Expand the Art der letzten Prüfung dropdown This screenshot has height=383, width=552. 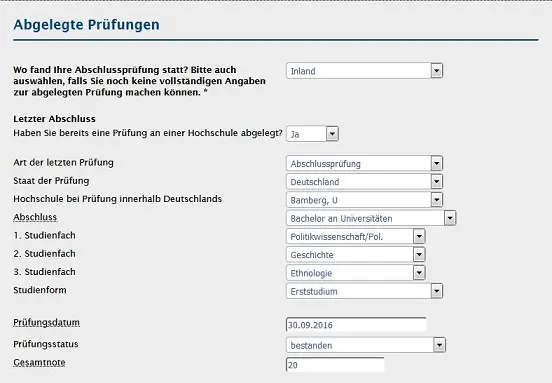click(x=364, y=163)
